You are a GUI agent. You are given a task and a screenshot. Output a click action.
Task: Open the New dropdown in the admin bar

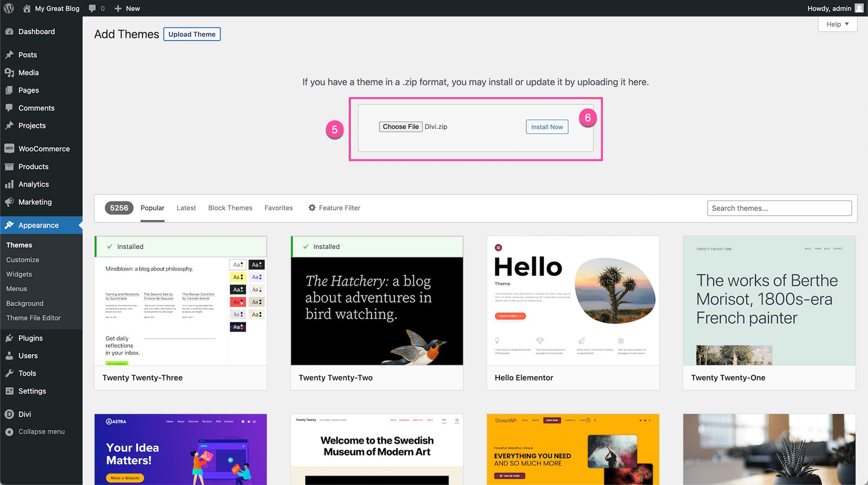click(126, 8)
